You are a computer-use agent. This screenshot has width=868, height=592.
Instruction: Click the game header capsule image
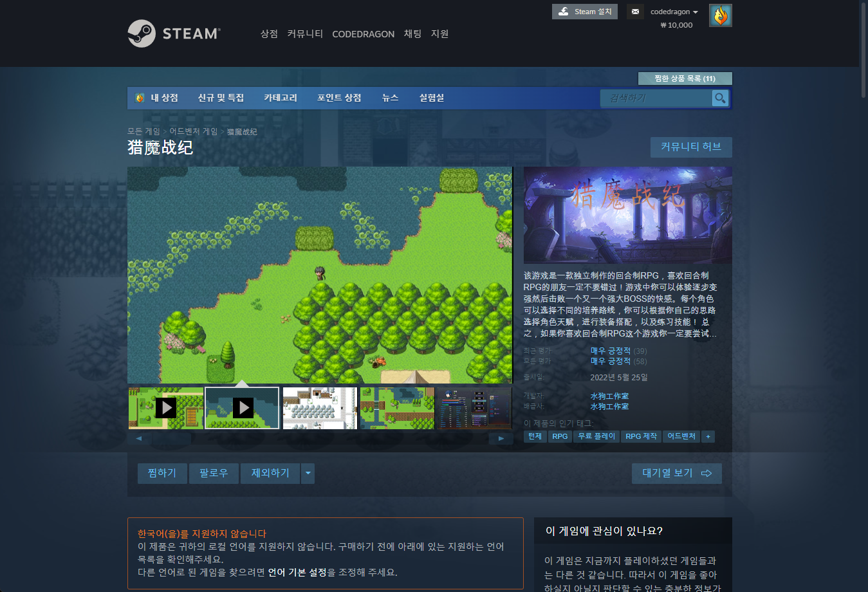pyautogui.click(x=628, y=215)
